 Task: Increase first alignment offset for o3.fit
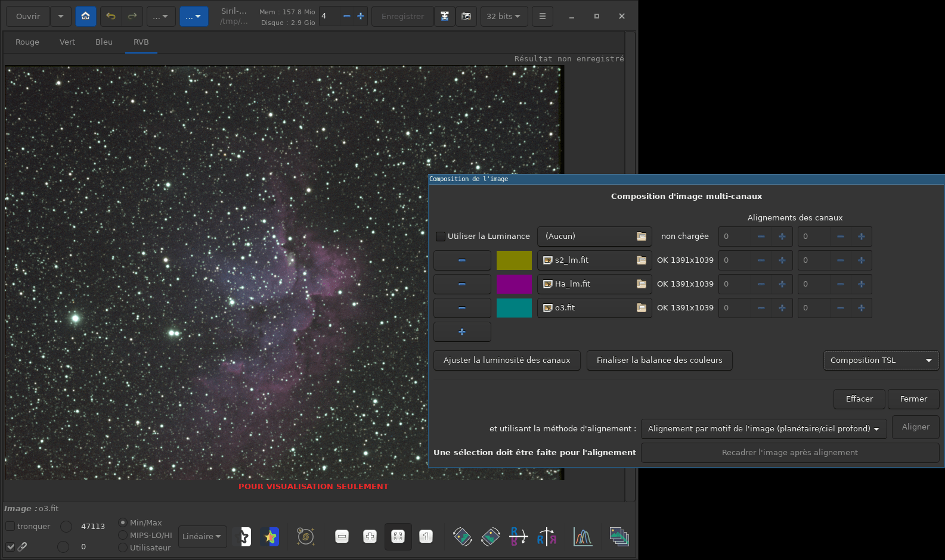pos(782,308)
